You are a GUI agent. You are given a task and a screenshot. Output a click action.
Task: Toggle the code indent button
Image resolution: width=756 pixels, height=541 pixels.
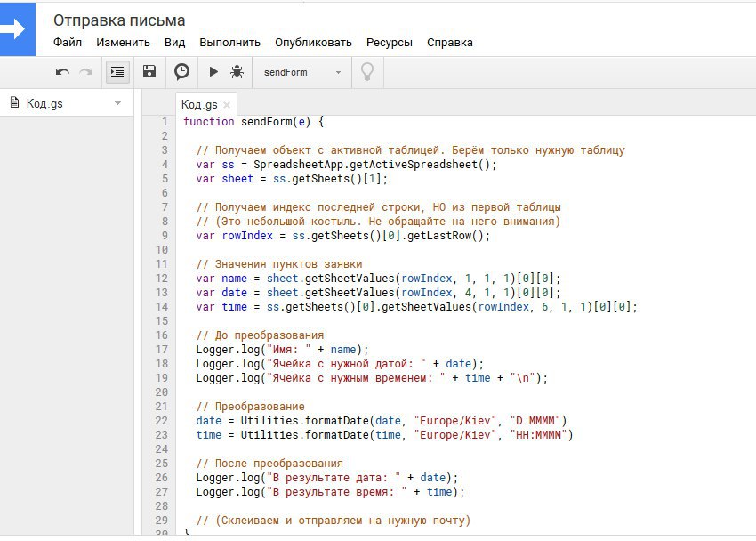(117, 72)
